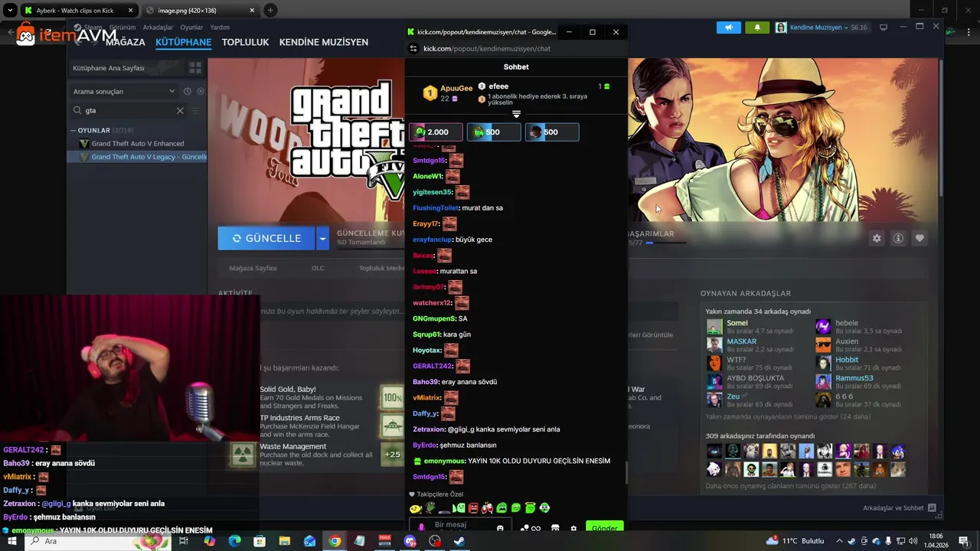Switch library to grid view icon
The width and height of the screenshot is (980, 551).
point(195,68)
